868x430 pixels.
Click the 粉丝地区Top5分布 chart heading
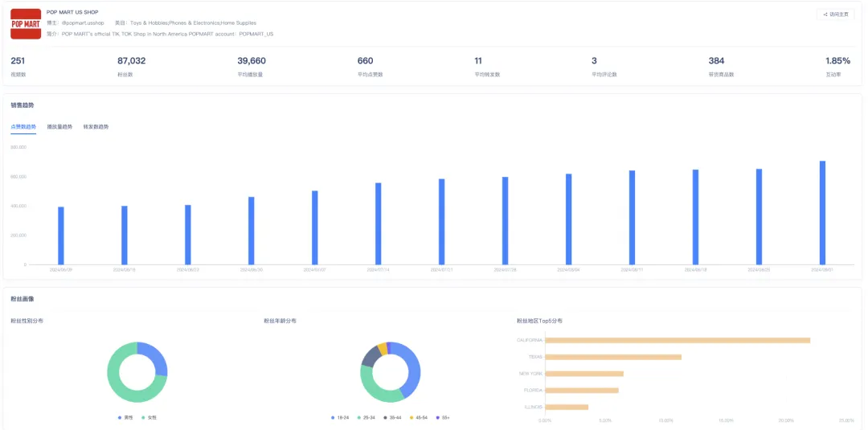point(540,321)
